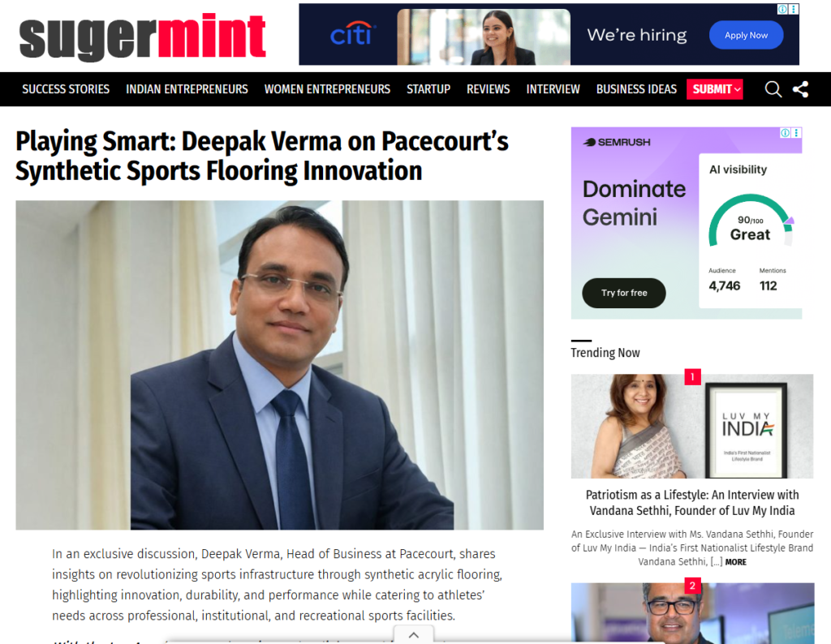
Task: Open MORE link under Vandana Sethhi article
Action: pos(735,562)
